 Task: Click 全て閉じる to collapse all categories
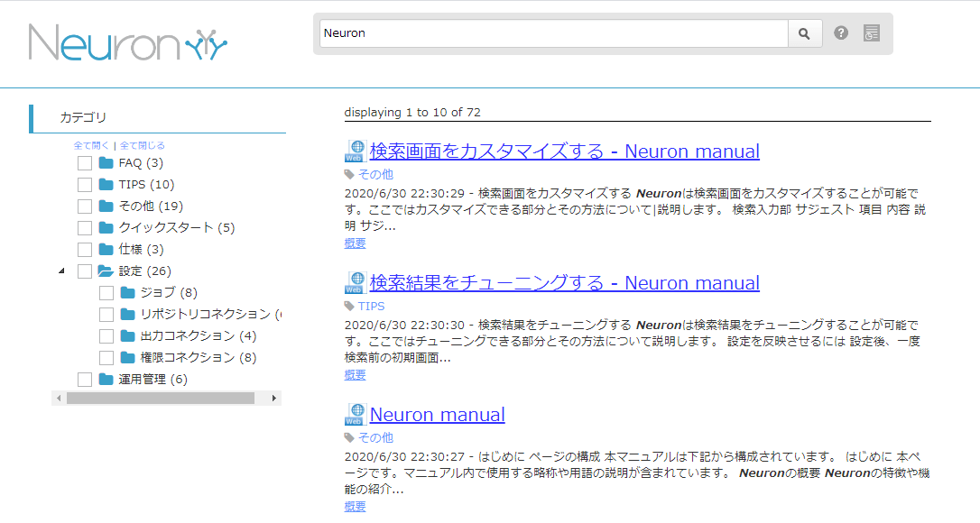(x=143, y=145)
